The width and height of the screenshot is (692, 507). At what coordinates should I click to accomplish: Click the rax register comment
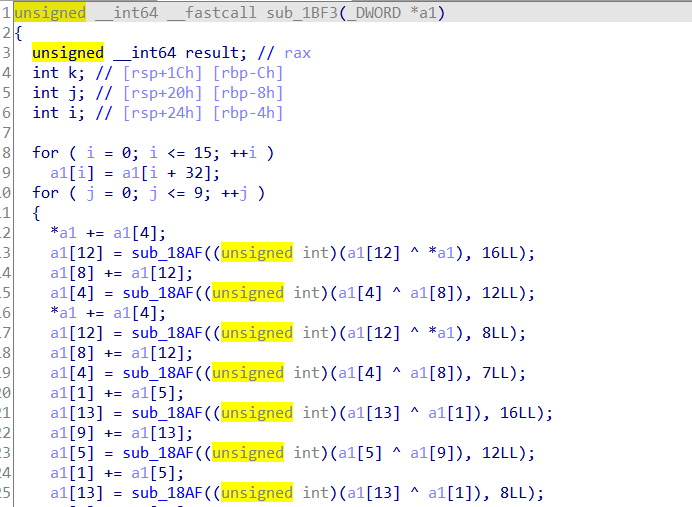(297, 53)
